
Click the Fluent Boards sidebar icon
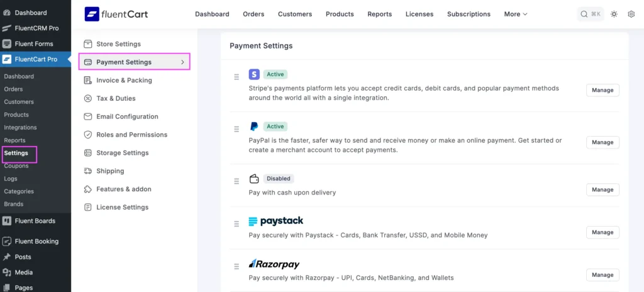point(6,221)
